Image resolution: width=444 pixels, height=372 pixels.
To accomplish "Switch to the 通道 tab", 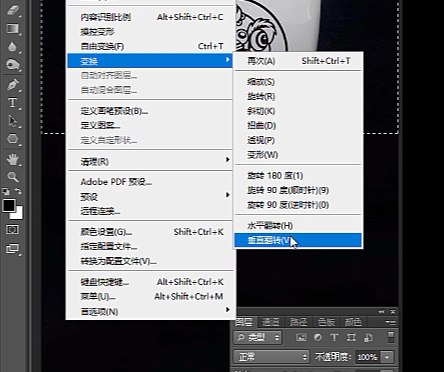I will 270,322.
